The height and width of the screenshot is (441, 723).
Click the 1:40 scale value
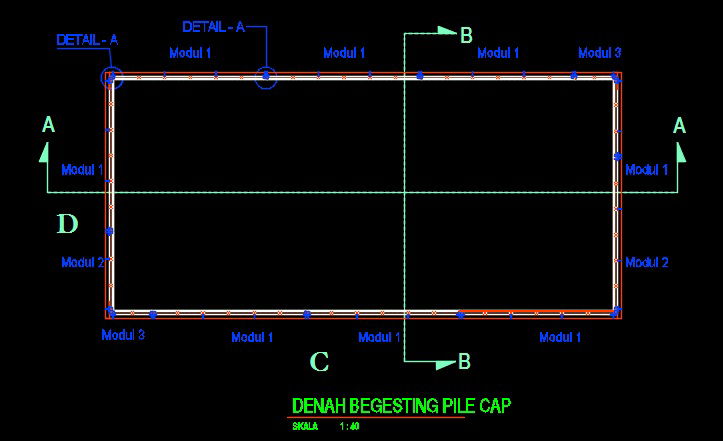tap(350, 426)
